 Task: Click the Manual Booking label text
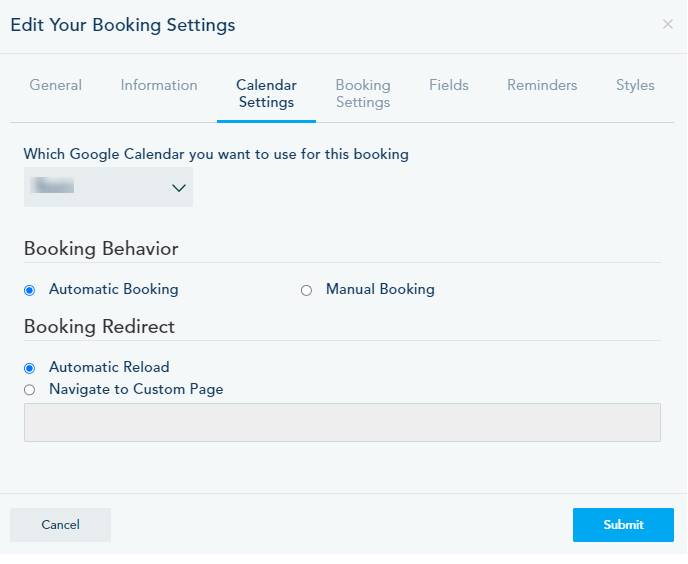pyautogui.click(x=380, y=289)
